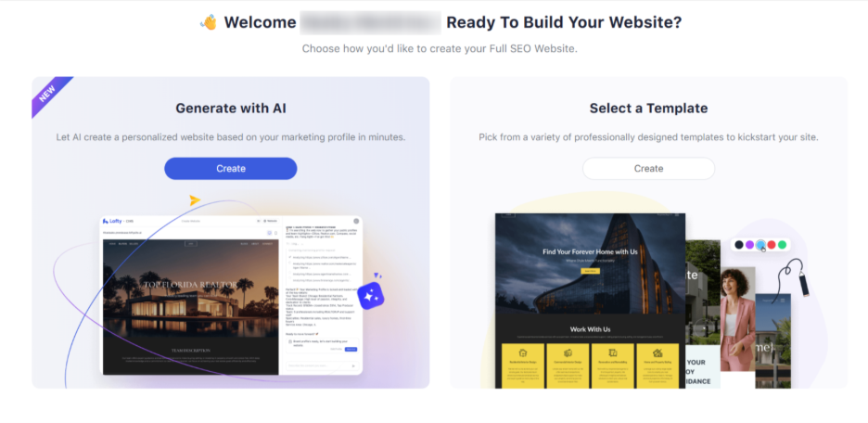Click the Lofty logo in the AI preview

pyautogui.click(x=112, y=221)
